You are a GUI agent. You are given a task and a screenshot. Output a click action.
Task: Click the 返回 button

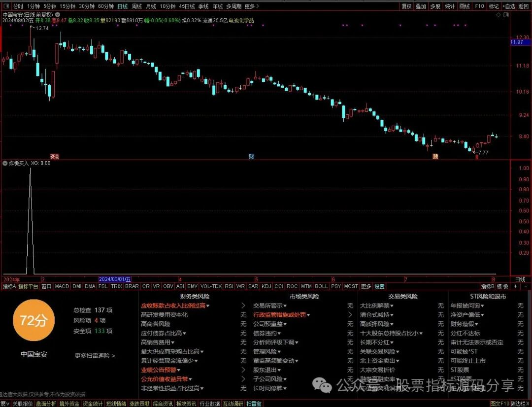[524, 6]
